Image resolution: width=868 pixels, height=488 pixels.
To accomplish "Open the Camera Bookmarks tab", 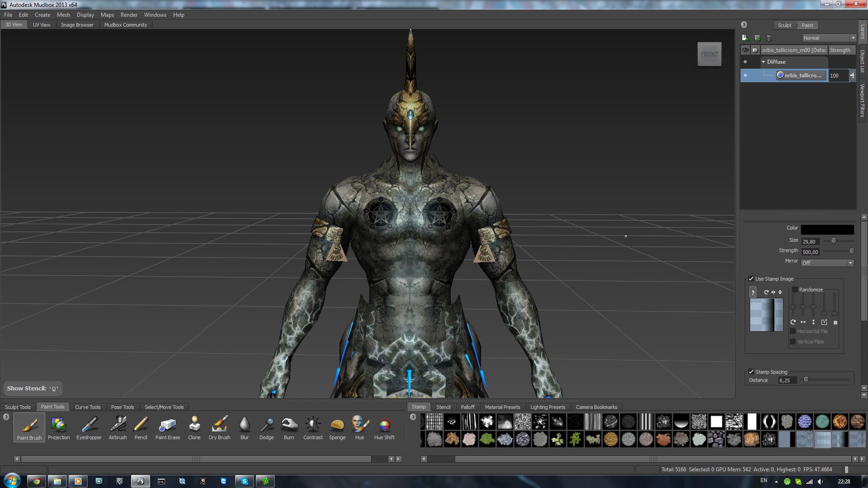I will [596, 407].
